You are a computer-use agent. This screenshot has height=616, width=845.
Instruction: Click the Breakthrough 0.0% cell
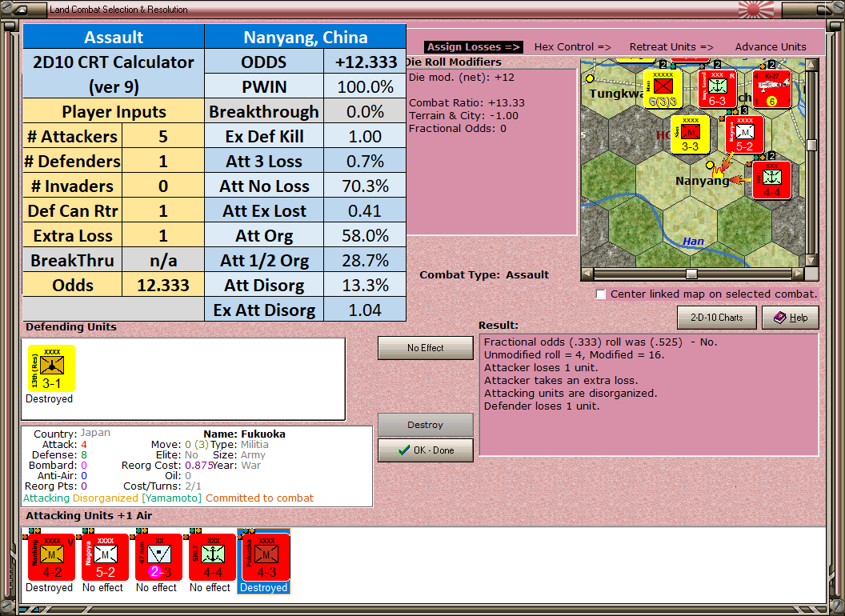click(365, 111)
